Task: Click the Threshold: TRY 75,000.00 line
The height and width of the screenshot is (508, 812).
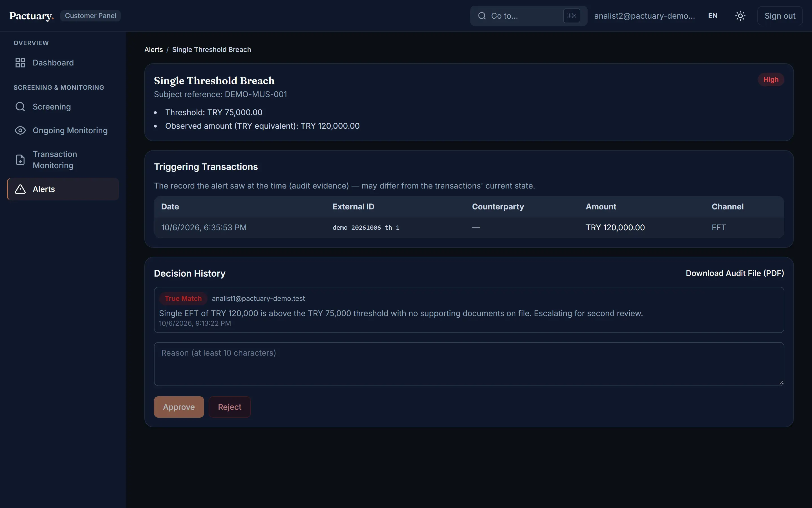Action: tap(214, 113)
